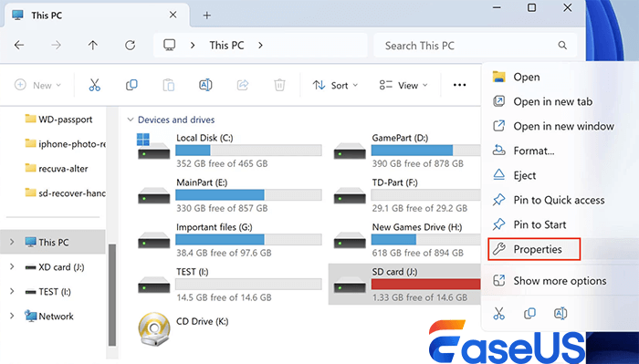Viewport: 639px width, 364px height.
Task: Open the New dropdown menu
Action: pyautogui.click(x=37, y=85)
